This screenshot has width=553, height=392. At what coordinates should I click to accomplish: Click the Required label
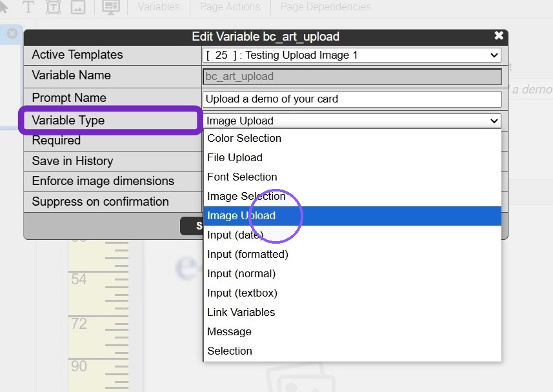tap(56, 141)
